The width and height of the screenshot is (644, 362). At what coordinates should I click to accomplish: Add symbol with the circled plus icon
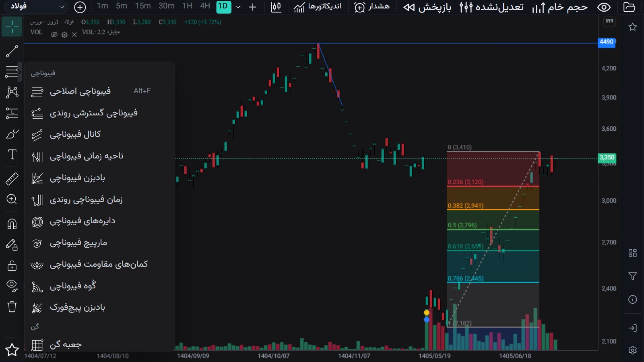tap(80, 7)
